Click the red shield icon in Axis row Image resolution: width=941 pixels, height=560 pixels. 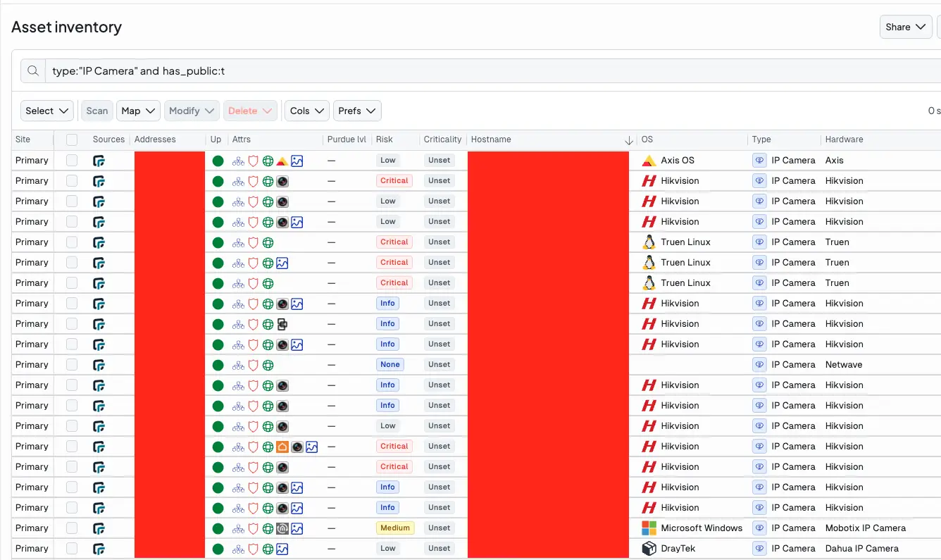[x=253, y=161]
